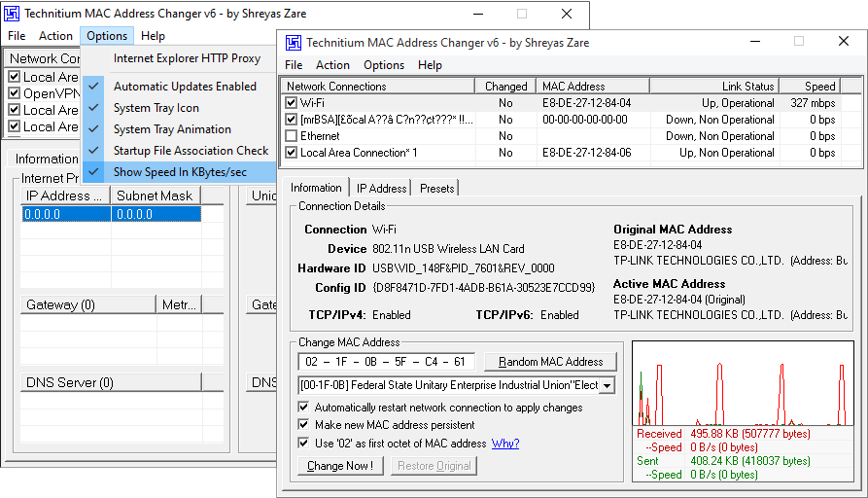Click Subnet Mask column header in back window
This screenshot has width=868, height=498.
coord(156,196)
